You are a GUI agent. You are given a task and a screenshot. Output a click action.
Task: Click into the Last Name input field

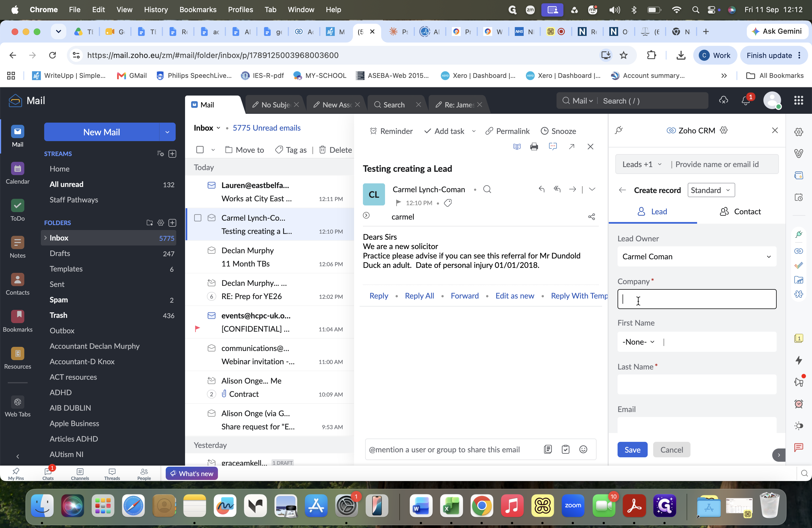697,384
